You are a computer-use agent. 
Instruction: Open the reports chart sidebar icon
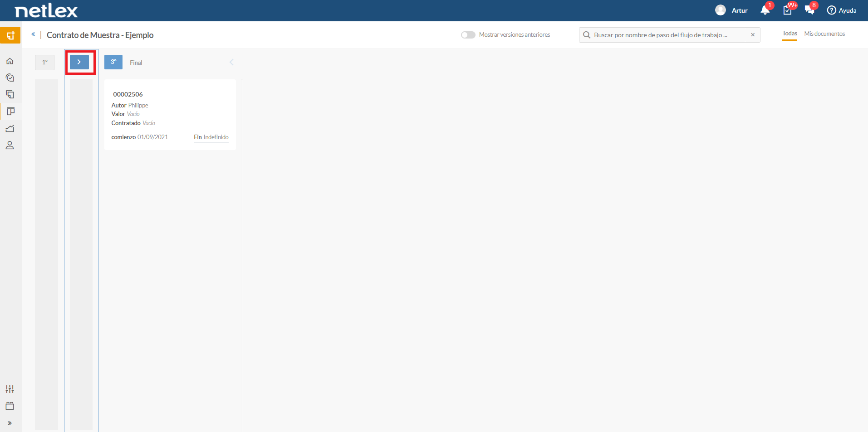point(10,128)
